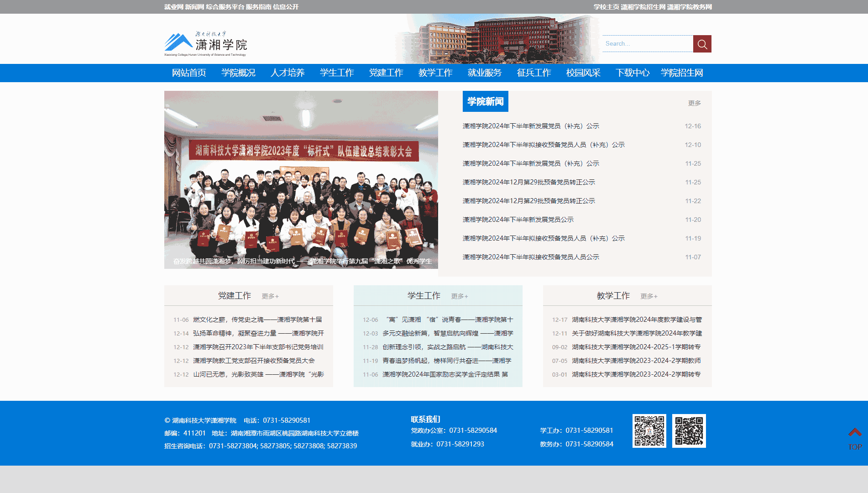The image size is (868, 493).
Task: Open the 学院概况 menu item
Action: (x=238, y=73)
